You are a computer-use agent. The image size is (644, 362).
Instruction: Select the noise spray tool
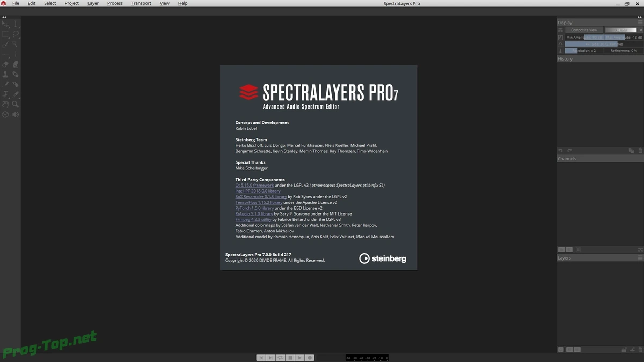(16, 84)
